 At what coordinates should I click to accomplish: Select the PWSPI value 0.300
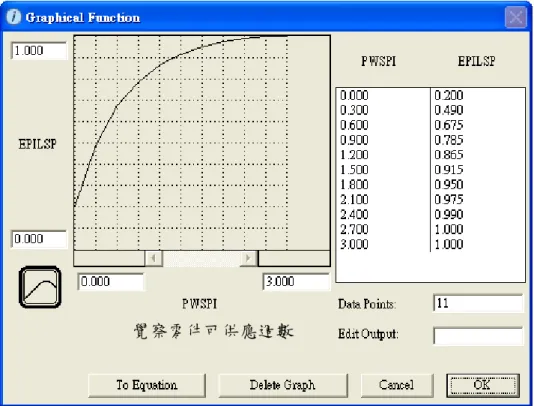(354, 110)
